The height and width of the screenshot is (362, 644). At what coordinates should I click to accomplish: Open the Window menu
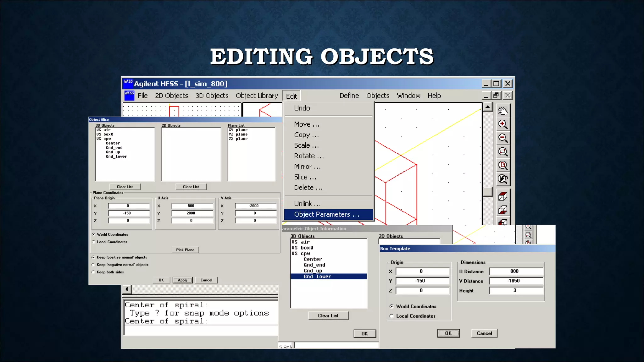pyautogui.click(x=408, y=96)
